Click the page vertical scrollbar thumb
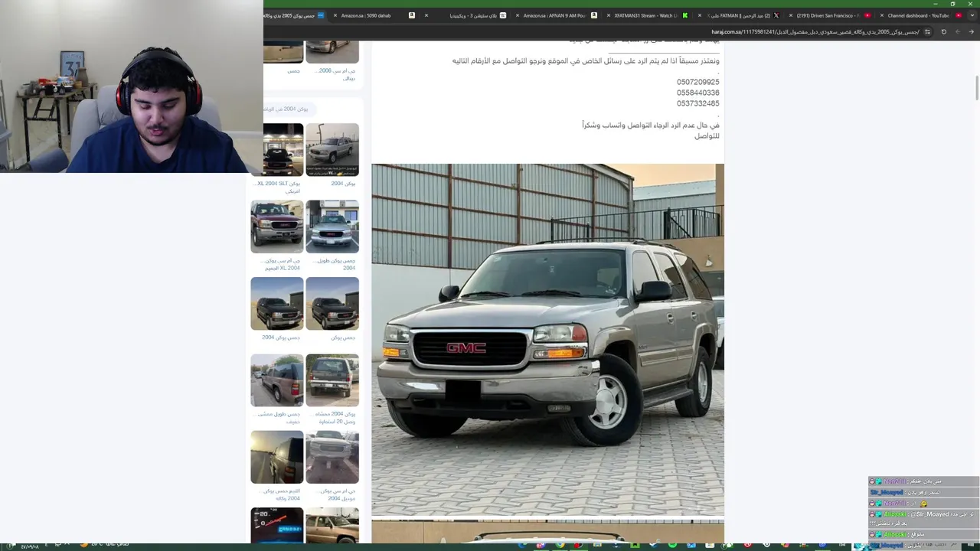This screenshot has width=980, height=551. coord(977,87)
